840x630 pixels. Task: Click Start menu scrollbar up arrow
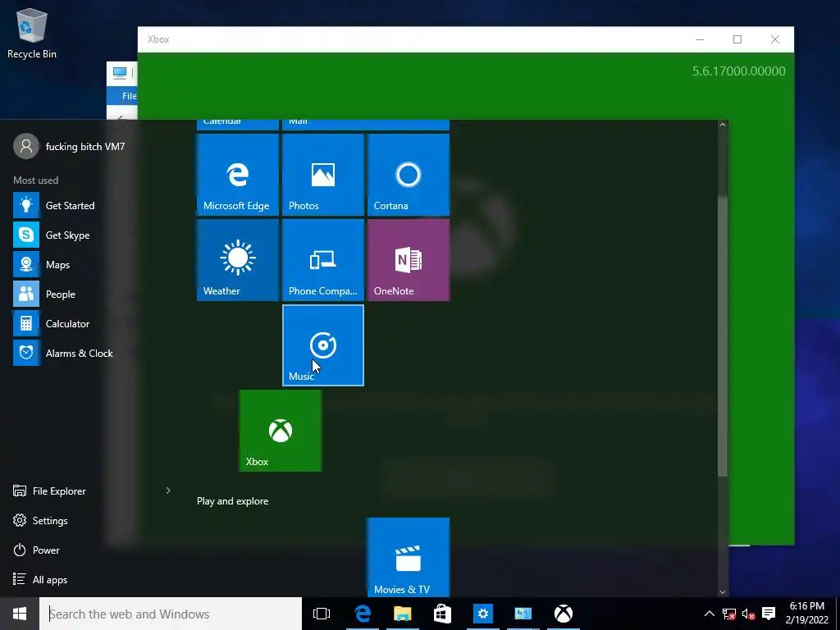click(x=723, y=125)
